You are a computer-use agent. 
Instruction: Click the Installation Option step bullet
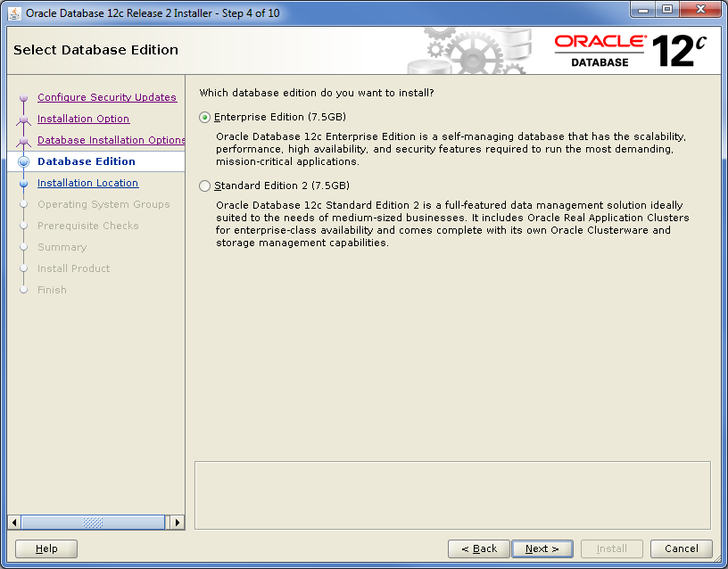pos(24,120)
